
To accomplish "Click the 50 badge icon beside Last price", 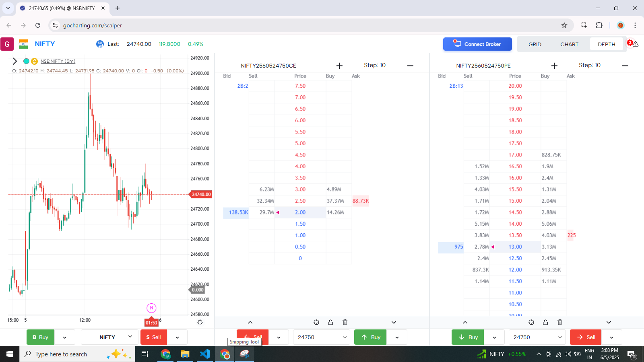I will coord(100,44).
